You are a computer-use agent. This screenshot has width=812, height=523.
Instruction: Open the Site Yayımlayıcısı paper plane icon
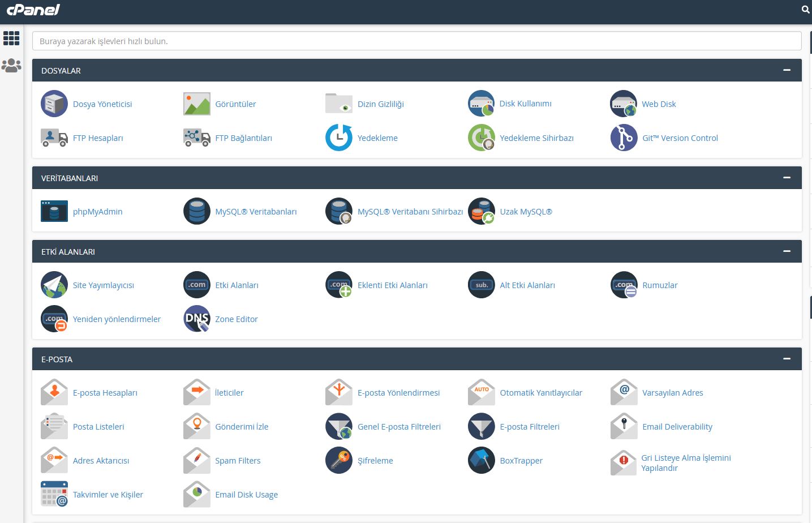tap(54, 285)
